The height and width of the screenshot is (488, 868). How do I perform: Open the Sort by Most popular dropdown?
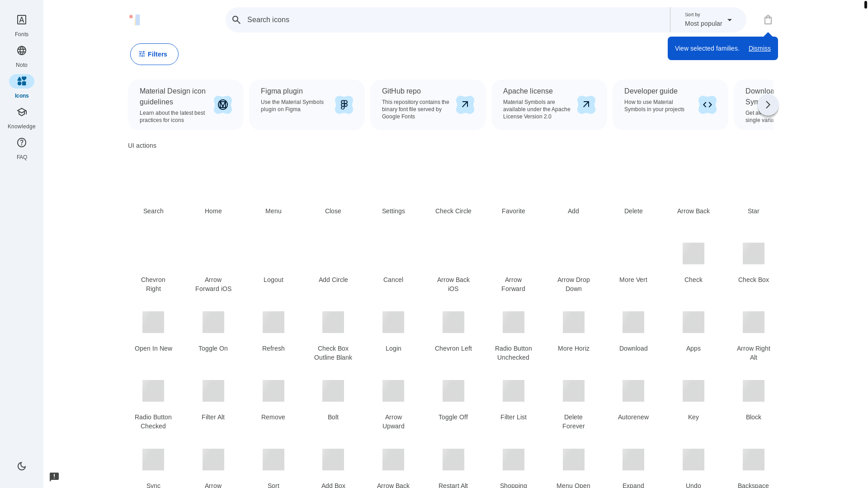[708, 20]
